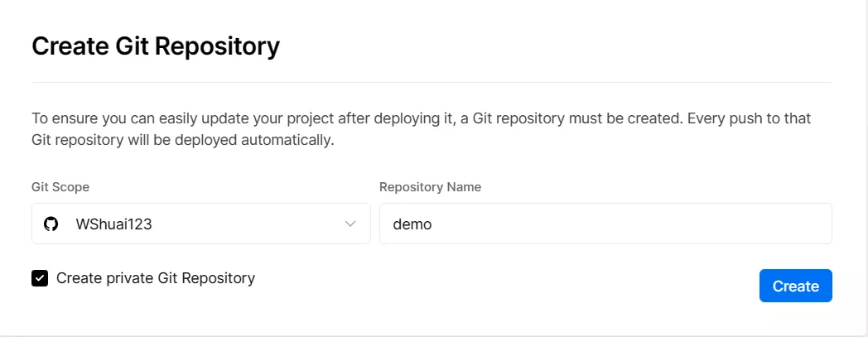Click the horizontal divider below the heading

(x=432, y=83)
